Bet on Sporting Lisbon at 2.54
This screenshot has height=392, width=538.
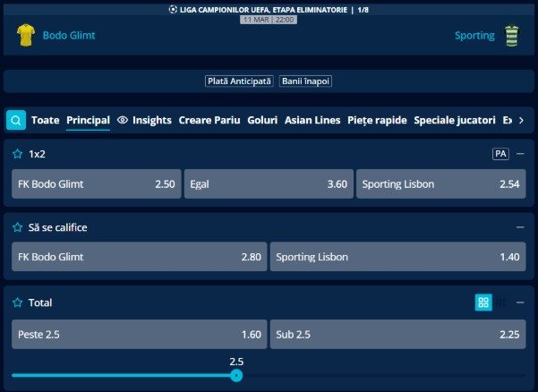(x=441, y=183)
